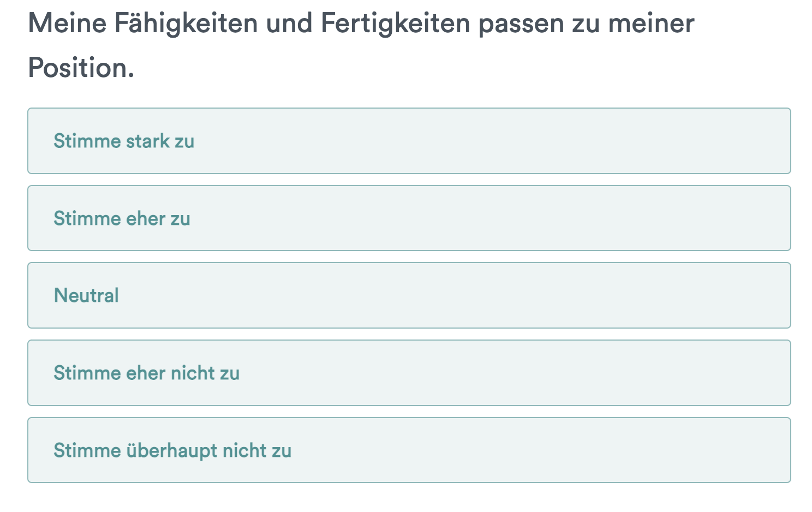Click the "Stimme überhaupt nicht zu" text
The image size is (812, 512).
[172, 450]
